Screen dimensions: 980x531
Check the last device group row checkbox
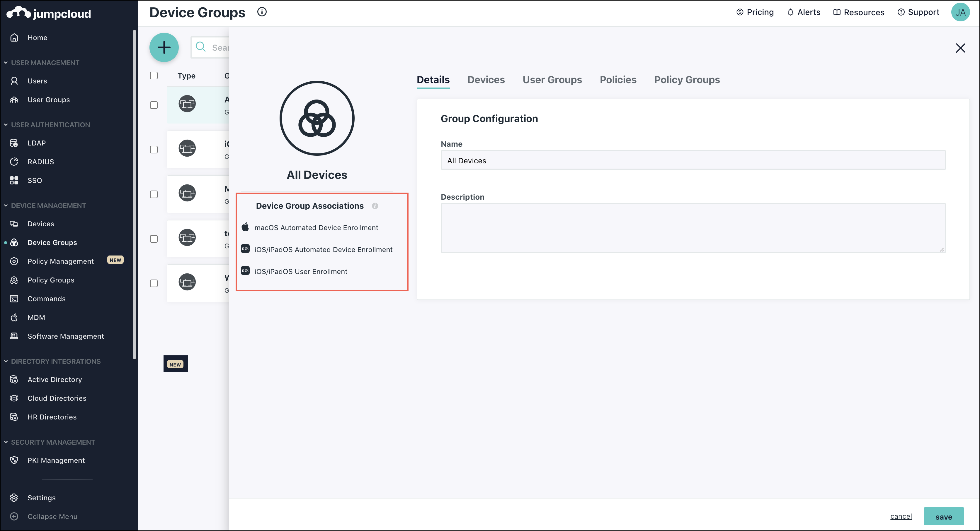click(154, 284)
